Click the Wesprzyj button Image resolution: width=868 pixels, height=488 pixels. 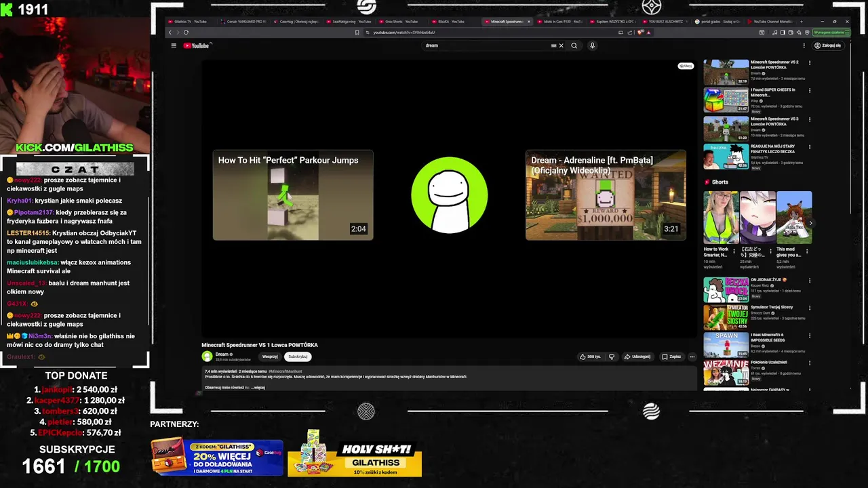(270, 357)
